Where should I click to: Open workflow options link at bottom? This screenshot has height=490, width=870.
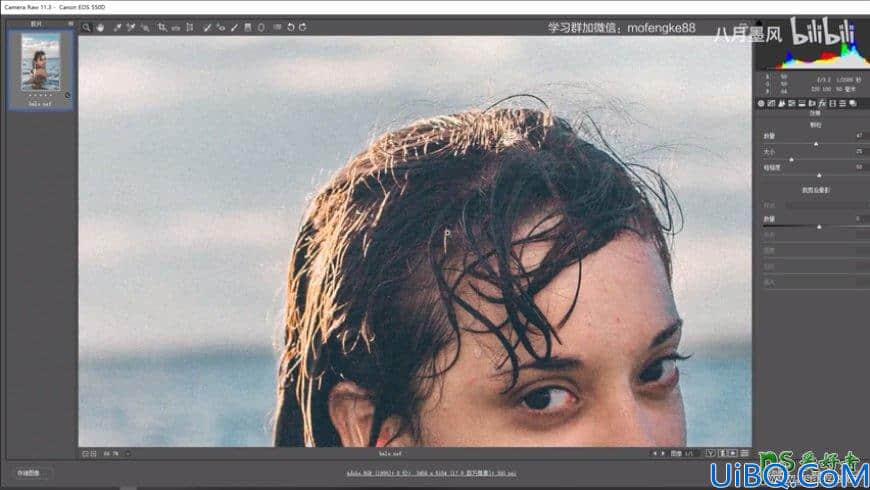pyautogui.click(x=432, y=473)
